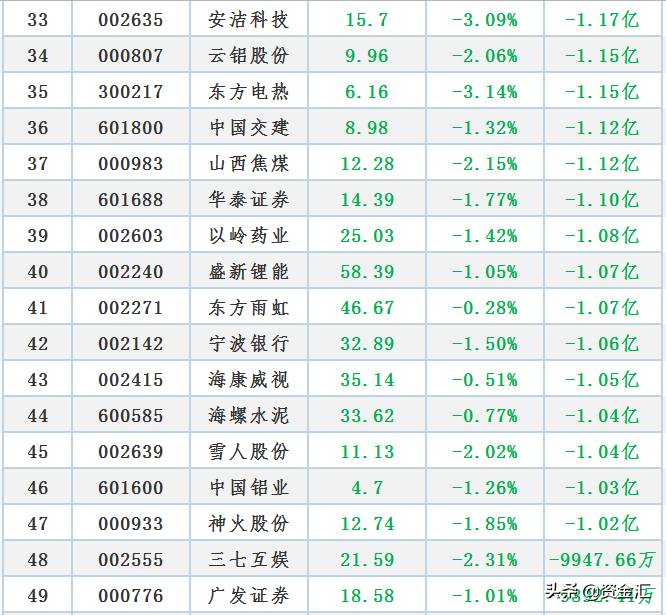Select change cell -0.28%
The height and width of the screenshot is (615, 666).
[485, 308]
